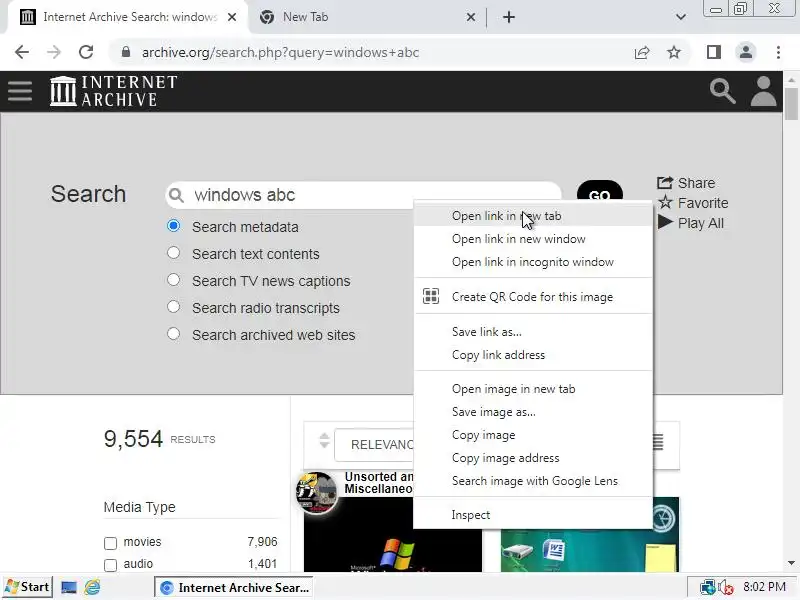Viewport: 800px width, 600px height.
Task: Select the Search radio transcripts option
Action: click(x=173, y=307)
